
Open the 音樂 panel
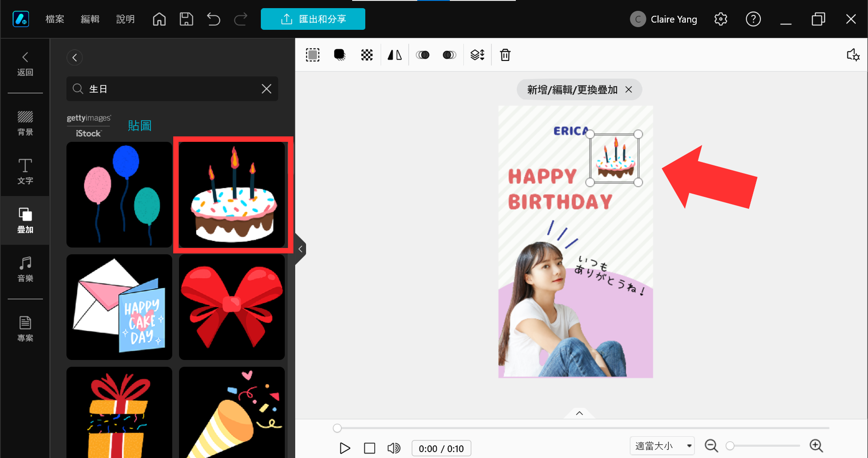25,269
